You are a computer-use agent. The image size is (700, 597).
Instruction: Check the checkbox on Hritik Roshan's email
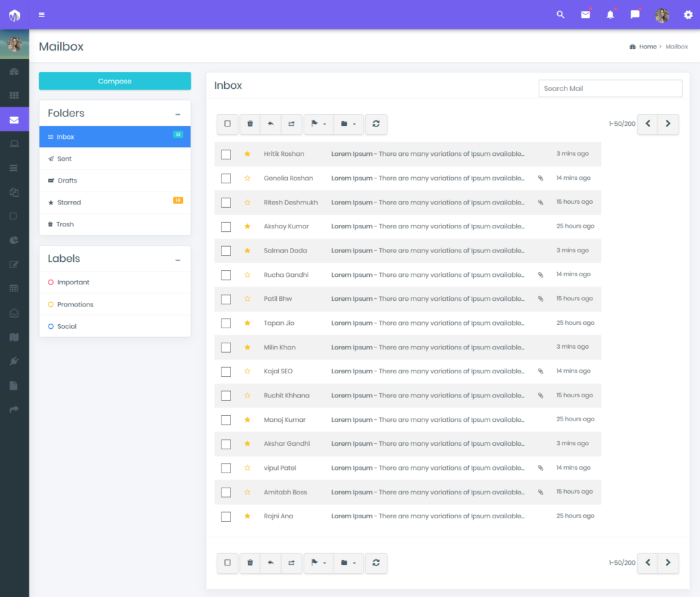coord(226,154)
